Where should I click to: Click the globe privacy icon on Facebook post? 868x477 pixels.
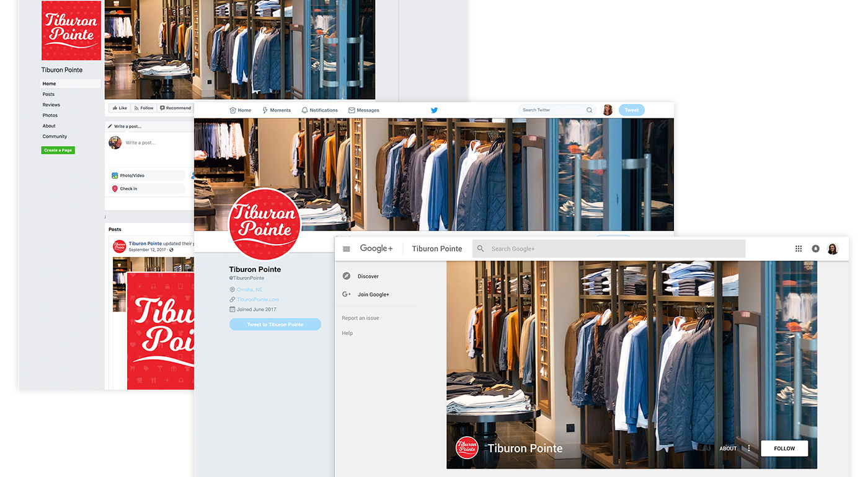pos(172,250)
